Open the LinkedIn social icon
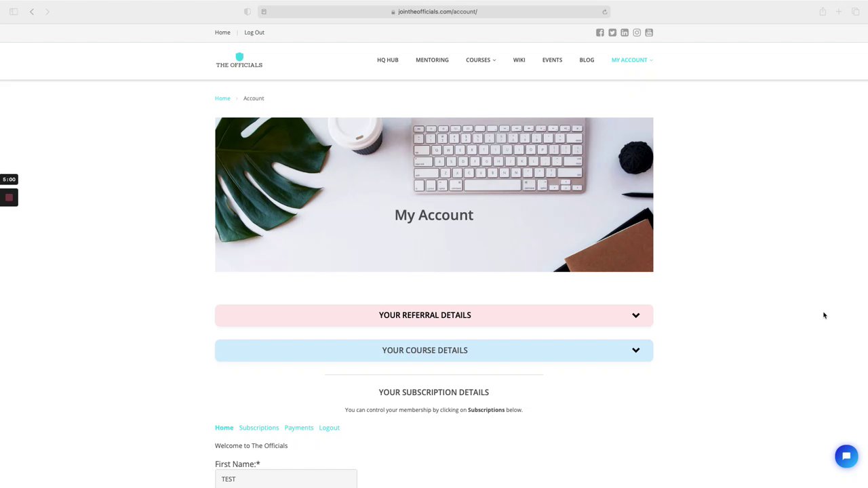 [x=625, y=33]
